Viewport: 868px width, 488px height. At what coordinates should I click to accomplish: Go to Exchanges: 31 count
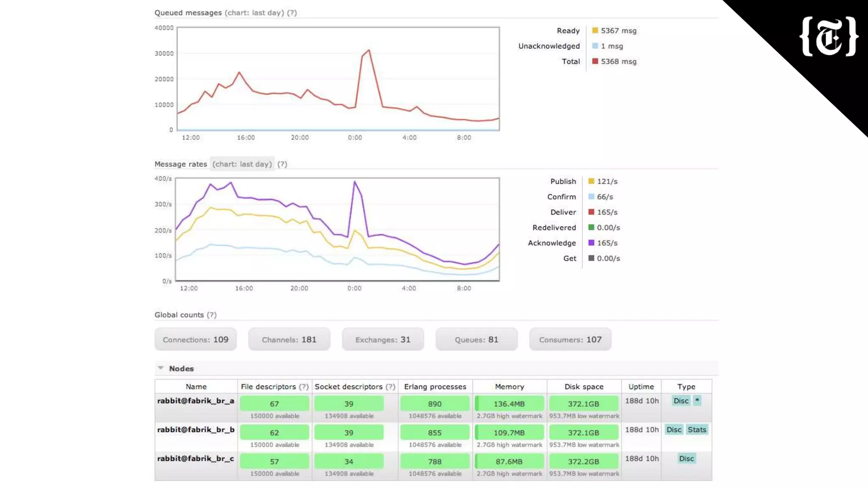[x=383, y=339]
